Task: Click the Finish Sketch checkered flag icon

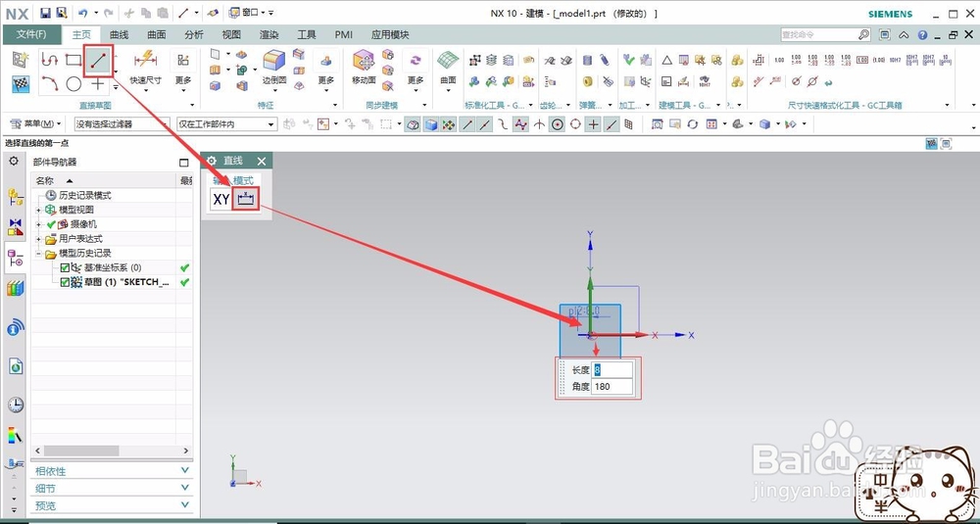Action: [21, 83]
